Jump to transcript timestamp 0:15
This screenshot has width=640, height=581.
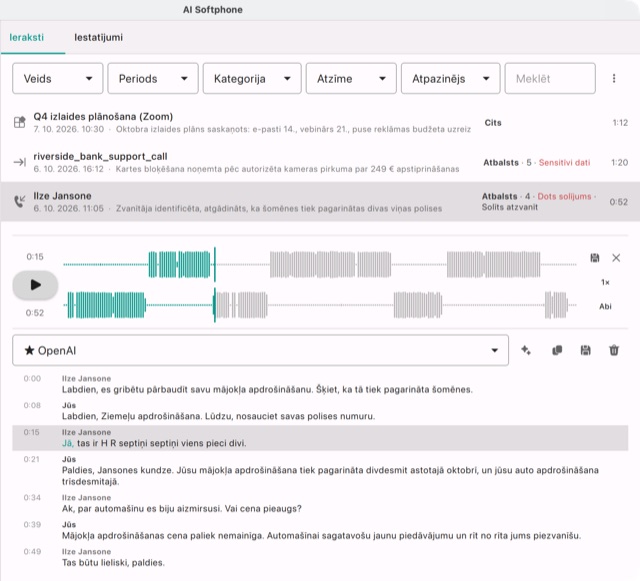[x=31, y=432]
